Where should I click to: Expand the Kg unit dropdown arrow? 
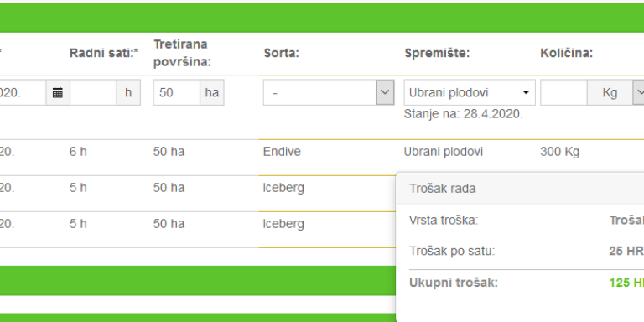639,92
